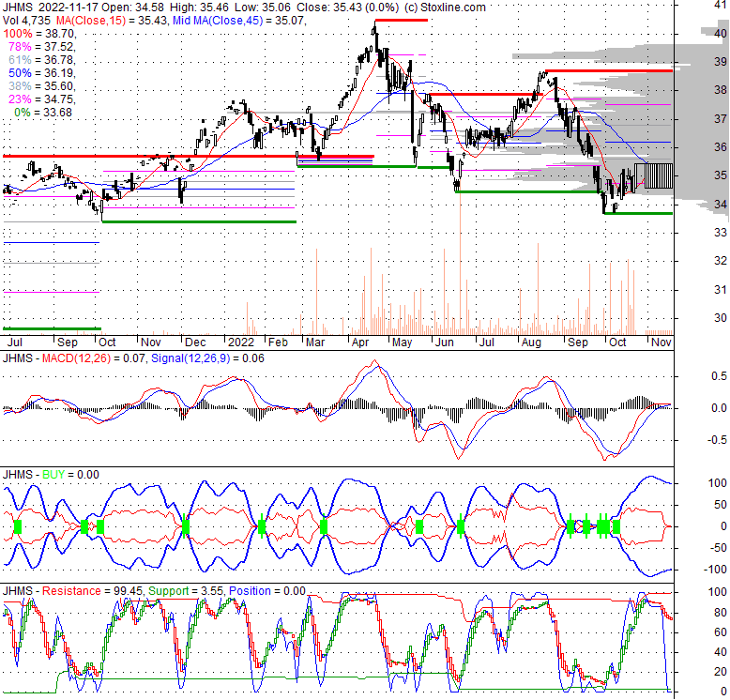Screen dimensions: 730x700
Task: Click the 'Position = 0.00' label
Action: click(x=266, y=591)
